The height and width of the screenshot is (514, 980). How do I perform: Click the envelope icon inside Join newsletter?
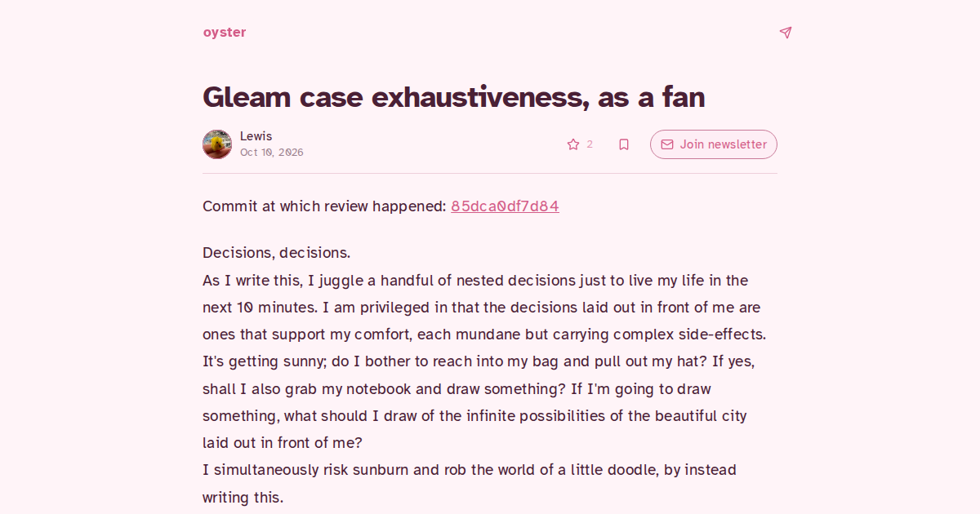667,144
